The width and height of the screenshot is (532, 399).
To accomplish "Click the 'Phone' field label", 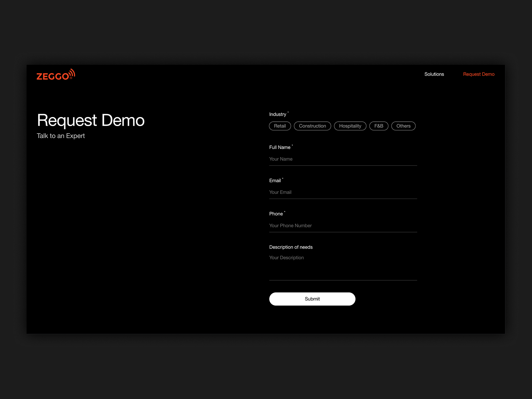I will coord(276,214).
